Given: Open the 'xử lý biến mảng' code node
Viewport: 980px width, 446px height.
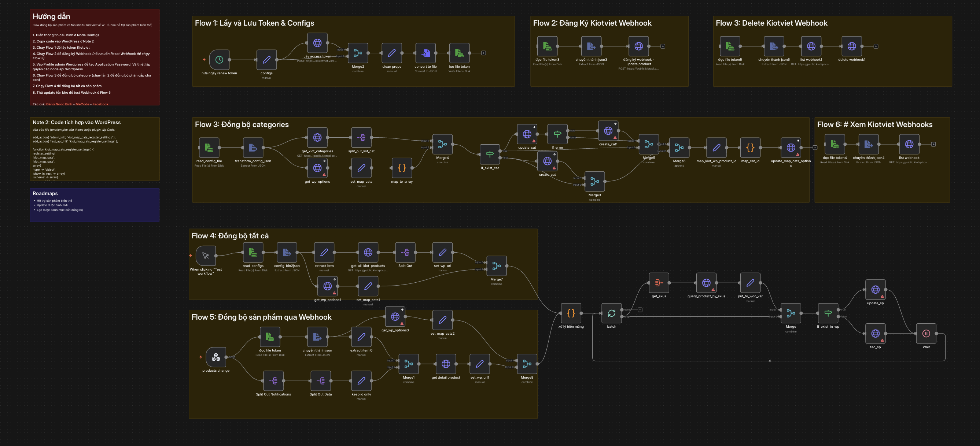Looking at the screenshot, I should point(571,313).
